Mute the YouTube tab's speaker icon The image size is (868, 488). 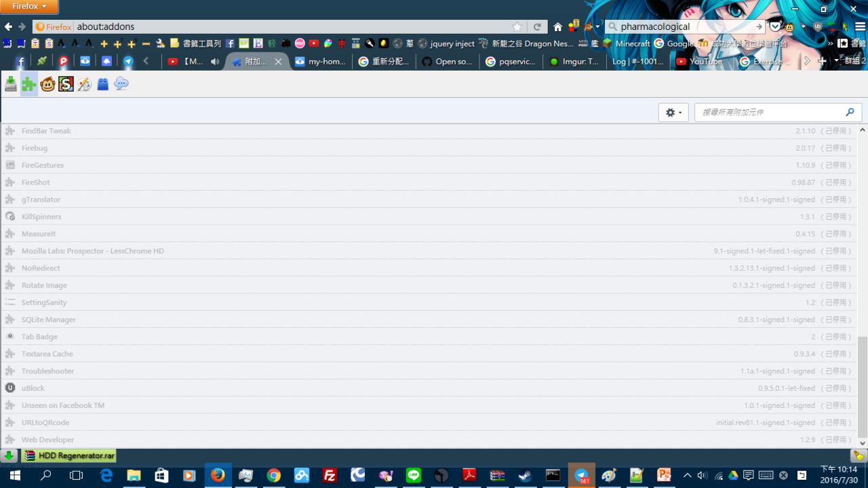215,61
